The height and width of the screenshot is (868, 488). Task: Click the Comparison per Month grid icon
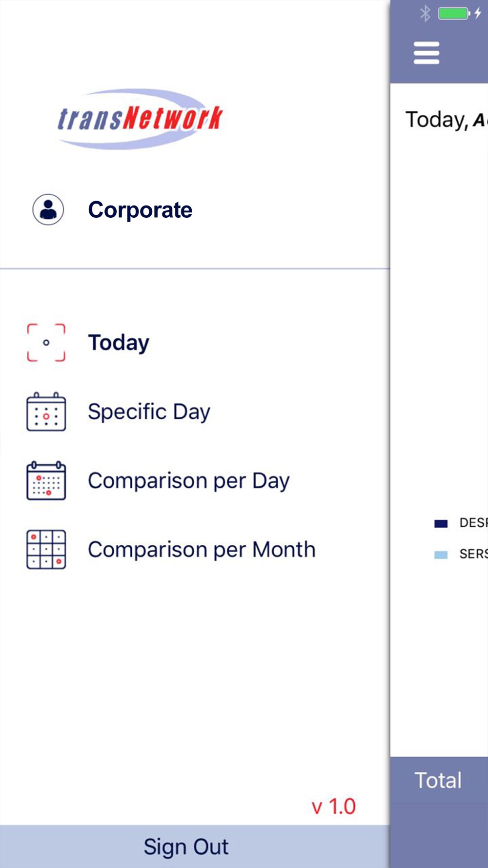[x=46, y=550]
